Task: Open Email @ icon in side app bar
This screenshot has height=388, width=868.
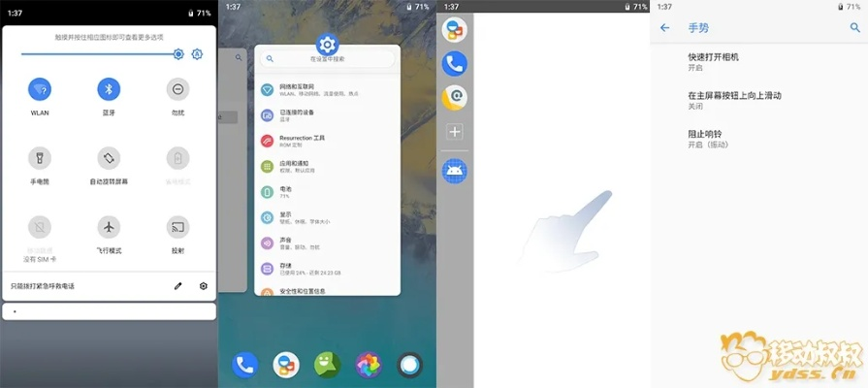Action: coord(455,97)
